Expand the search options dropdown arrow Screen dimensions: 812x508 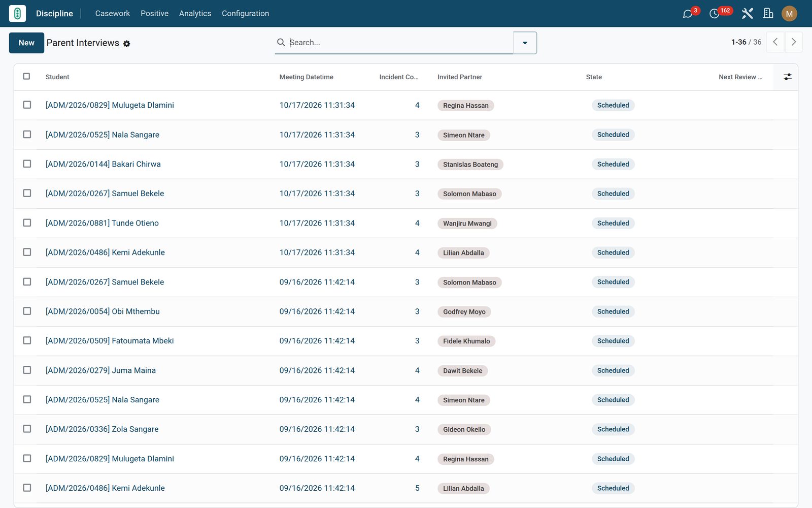[525, 43]
